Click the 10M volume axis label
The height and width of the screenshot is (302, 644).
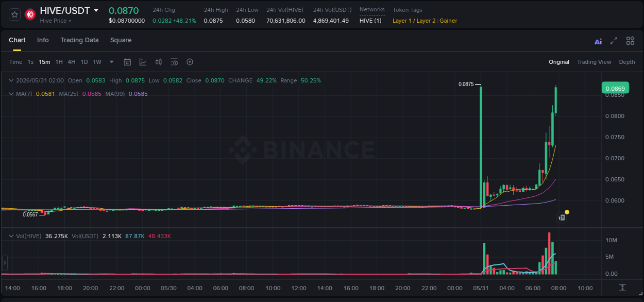coord(612,240)
